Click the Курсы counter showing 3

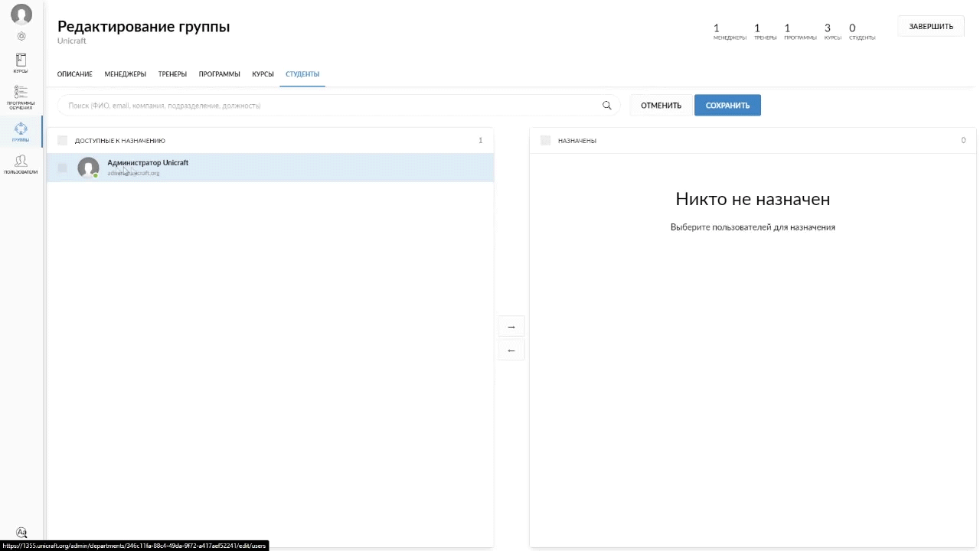coord(833,31)
